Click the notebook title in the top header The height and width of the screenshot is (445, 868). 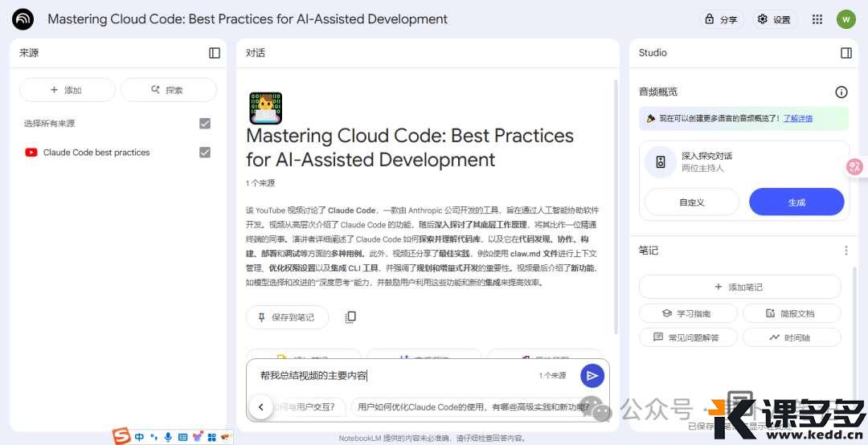248,18
